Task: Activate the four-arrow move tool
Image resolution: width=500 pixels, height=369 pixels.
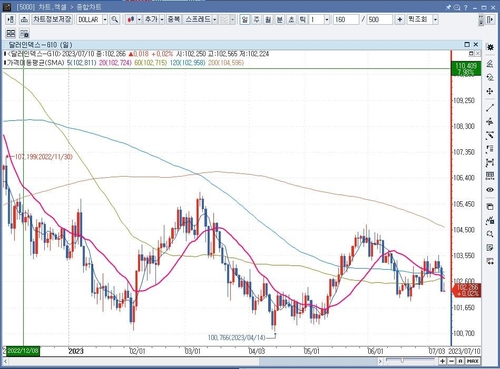Action: point(490,91)
